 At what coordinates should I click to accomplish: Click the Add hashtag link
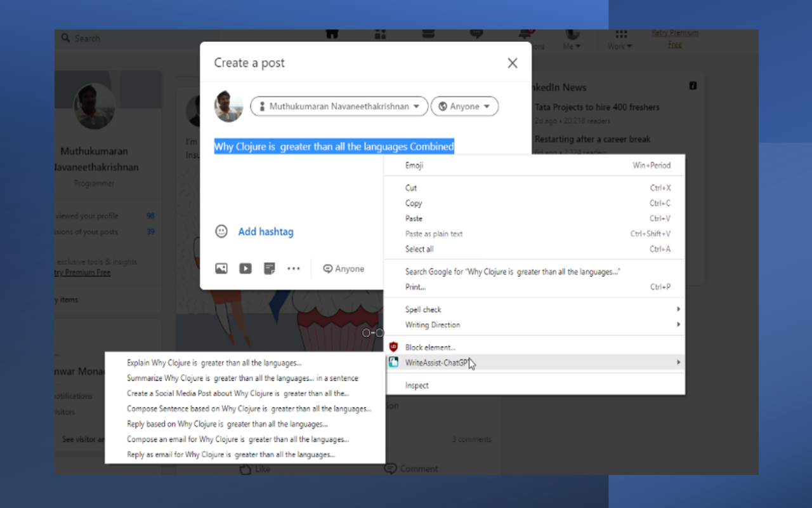pos(265,231)
